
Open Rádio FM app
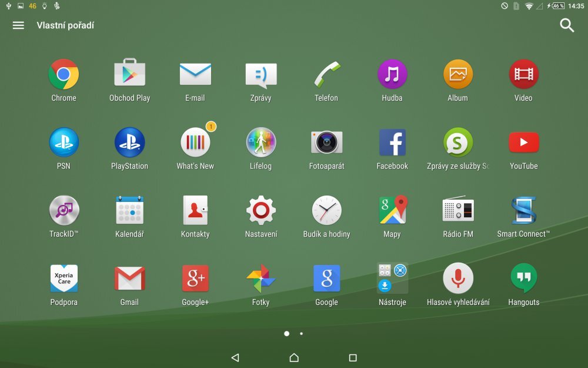[x=458, y=209]
